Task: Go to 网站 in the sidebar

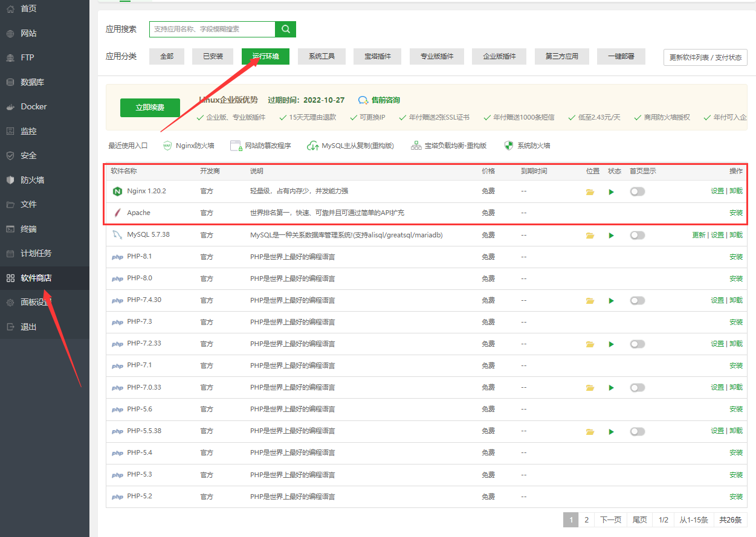Action: [x=28, y=33]
